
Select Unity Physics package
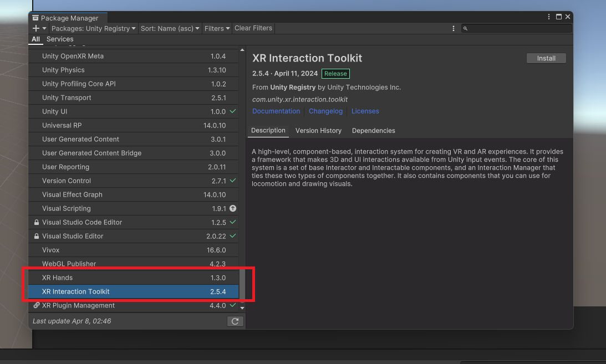click(x=133, y=70)
